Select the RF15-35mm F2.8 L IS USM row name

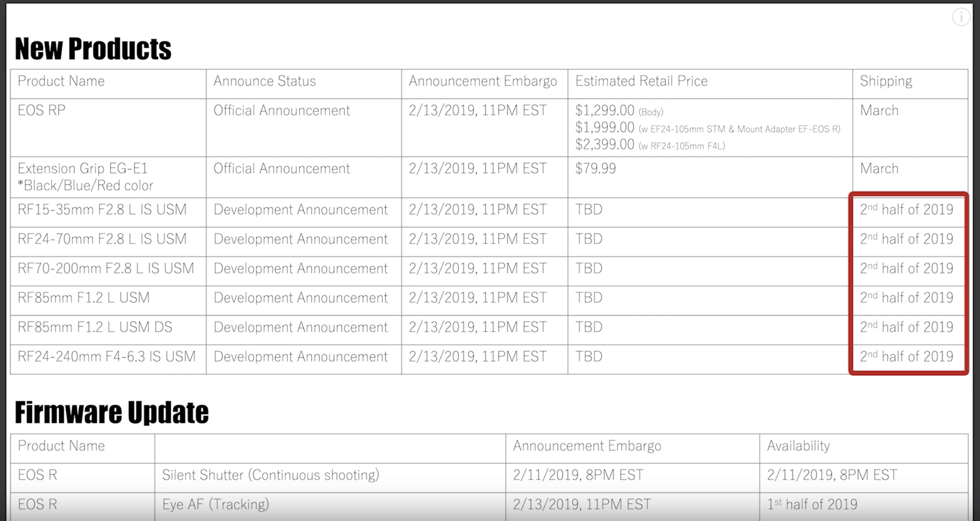coord(102,210)
